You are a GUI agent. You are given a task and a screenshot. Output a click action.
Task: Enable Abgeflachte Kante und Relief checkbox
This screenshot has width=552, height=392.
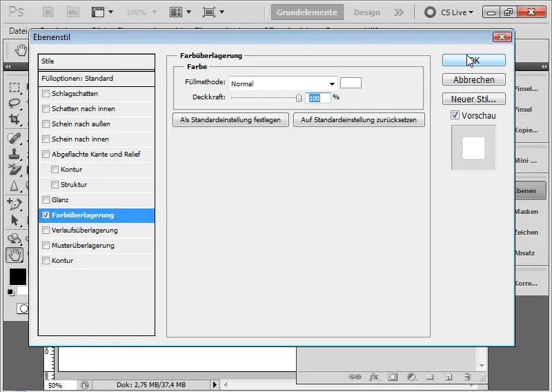pyautogui.click(x=46, y=155)
